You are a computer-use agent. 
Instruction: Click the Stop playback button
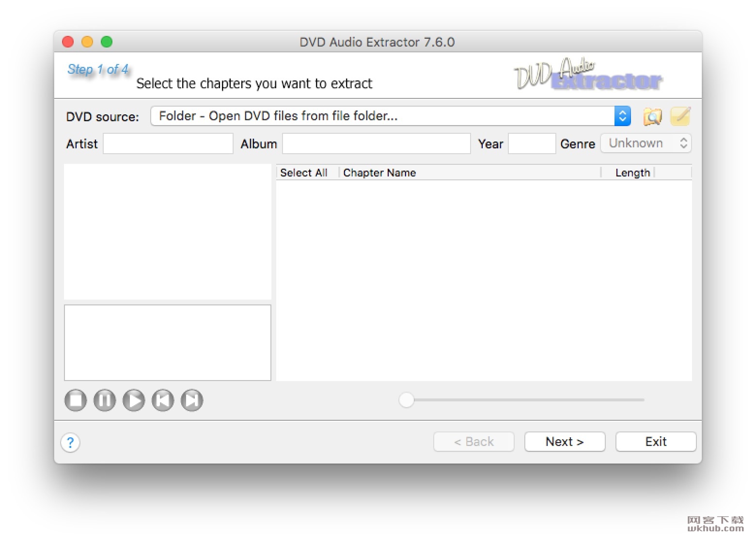tap(76, 400)
